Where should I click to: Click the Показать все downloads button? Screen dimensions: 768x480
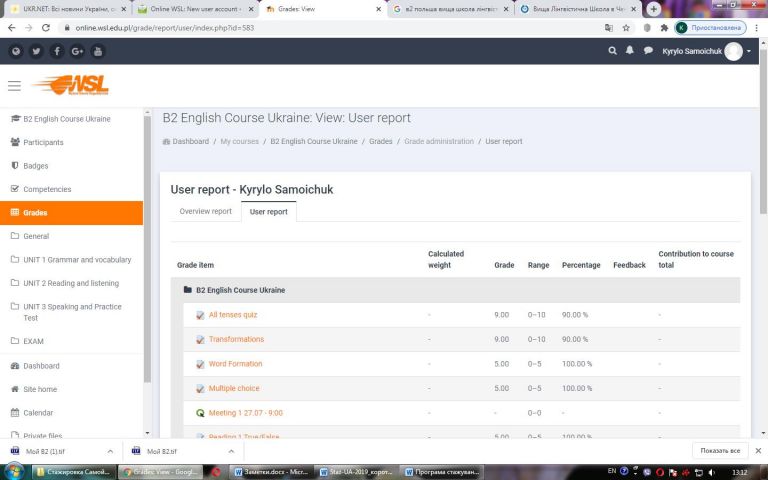tap(720, 451)
